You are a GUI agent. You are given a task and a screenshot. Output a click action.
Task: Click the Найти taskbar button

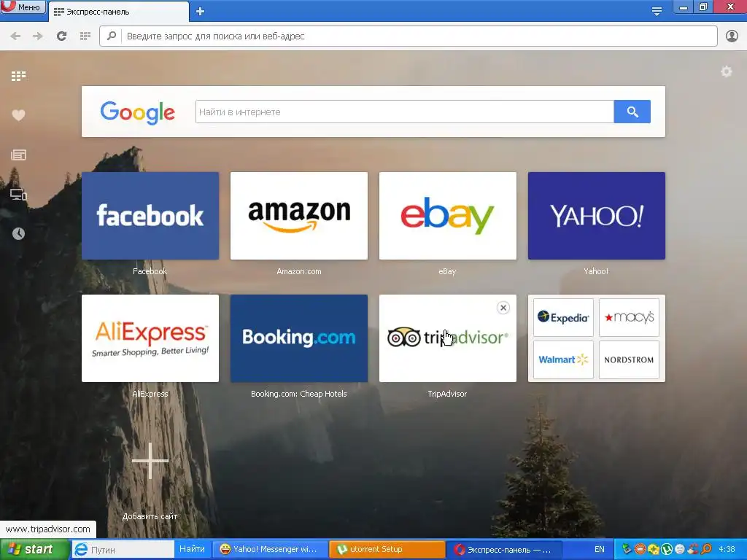point(192,549)
